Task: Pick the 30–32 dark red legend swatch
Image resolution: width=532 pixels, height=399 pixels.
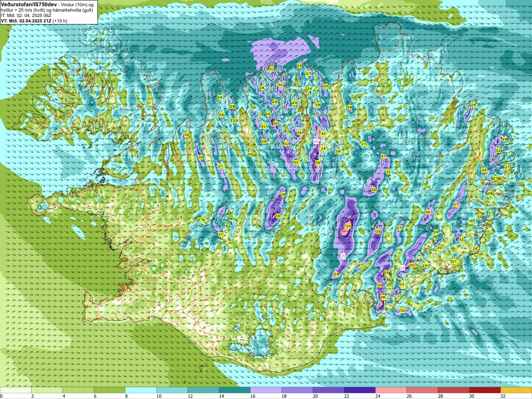Action: pos(485,390)
